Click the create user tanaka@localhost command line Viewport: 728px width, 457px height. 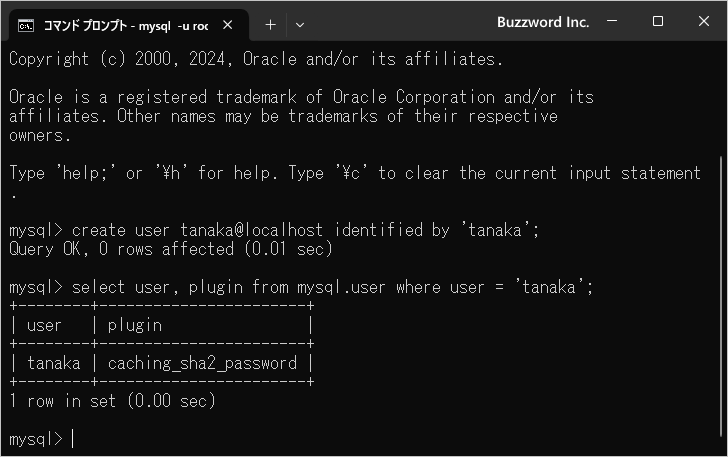click(x=274, y=230)
